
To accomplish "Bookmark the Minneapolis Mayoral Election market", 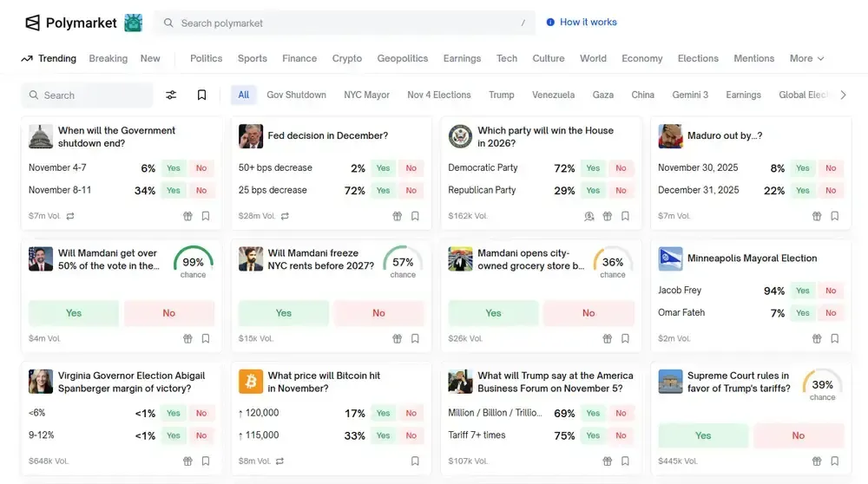I will click(835, 338).
